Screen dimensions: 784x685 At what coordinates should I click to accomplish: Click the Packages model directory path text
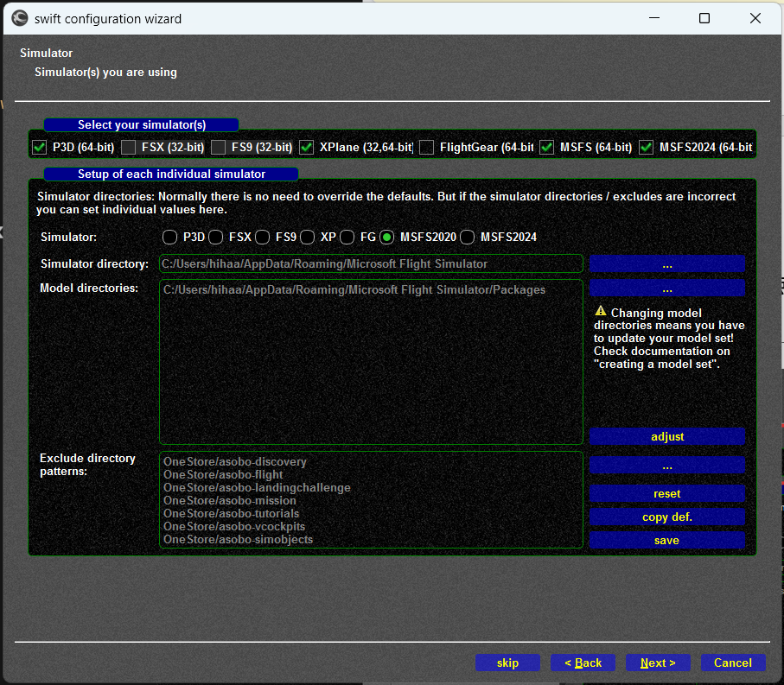354,289
